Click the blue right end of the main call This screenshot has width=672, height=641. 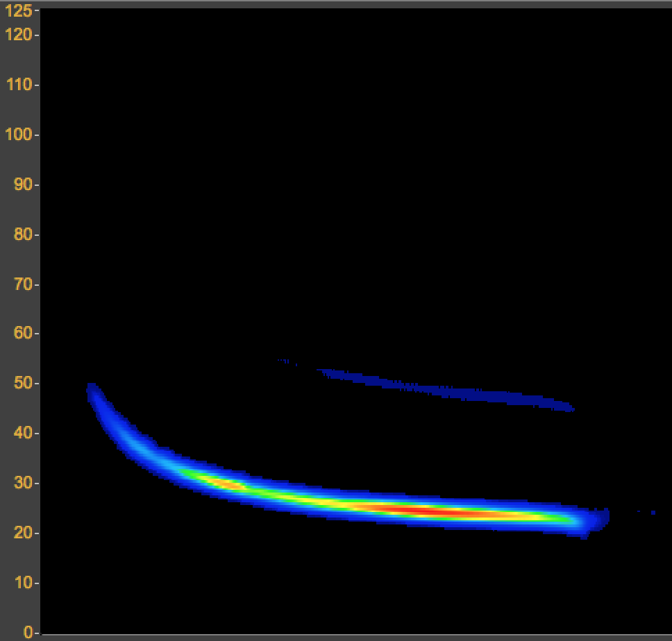[x=596, y=519]
